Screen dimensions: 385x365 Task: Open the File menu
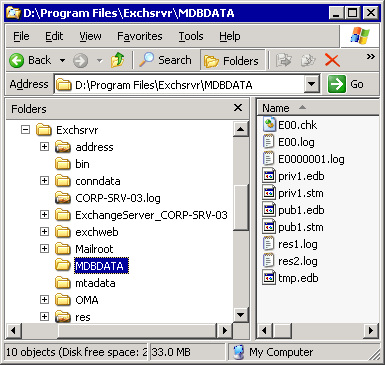(x=21, y=36)
